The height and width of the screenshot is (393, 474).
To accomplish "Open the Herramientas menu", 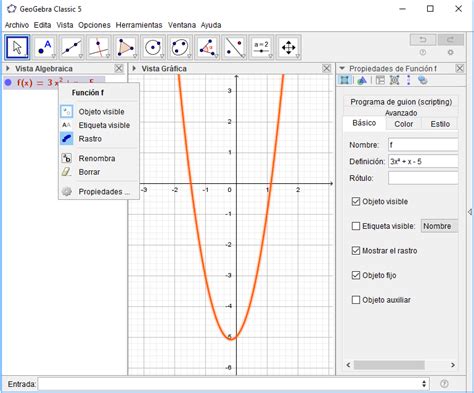I will 139,25.
